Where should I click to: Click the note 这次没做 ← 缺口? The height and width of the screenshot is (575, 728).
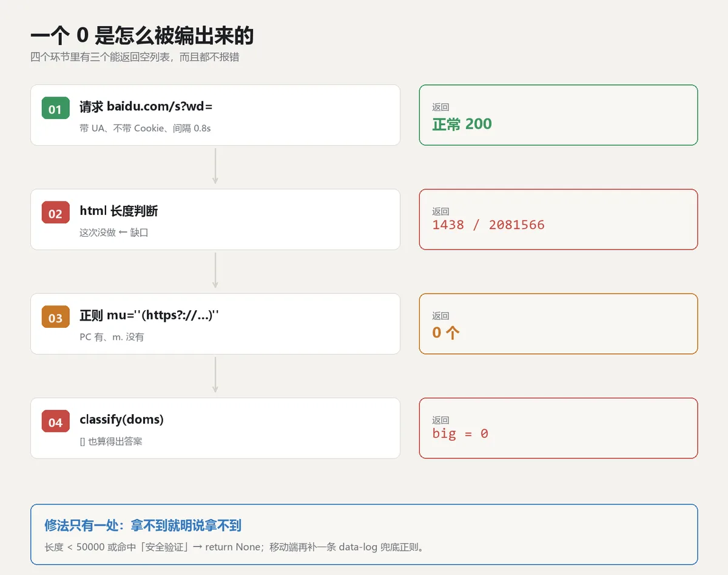click(x=114, y=233)
